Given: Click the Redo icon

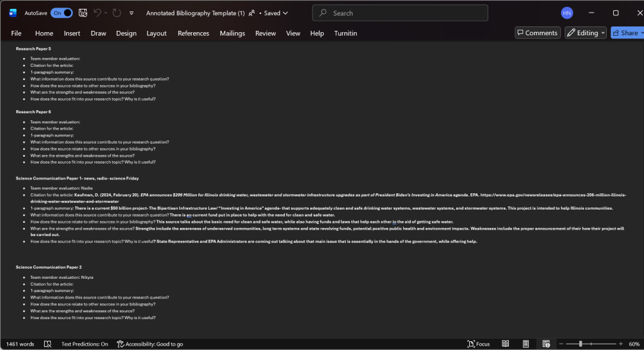Looking at the screenshot, I should [x=117, y=13].
